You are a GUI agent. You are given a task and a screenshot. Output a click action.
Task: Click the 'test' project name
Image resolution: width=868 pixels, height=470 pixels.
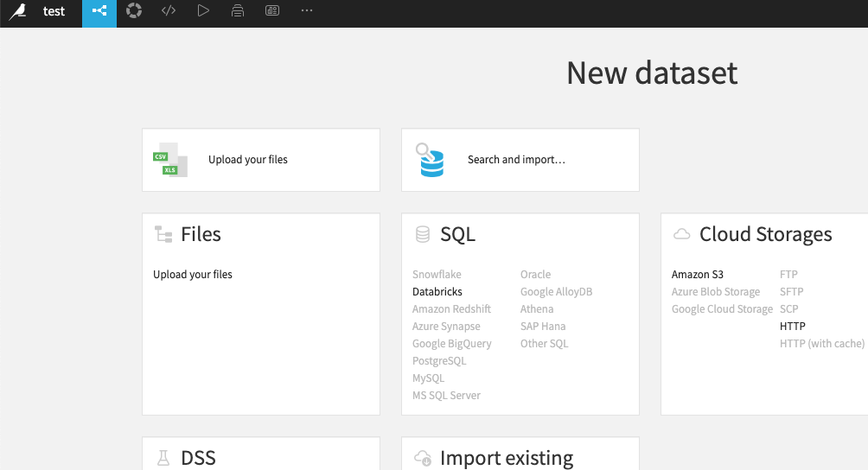coord(54,12)
